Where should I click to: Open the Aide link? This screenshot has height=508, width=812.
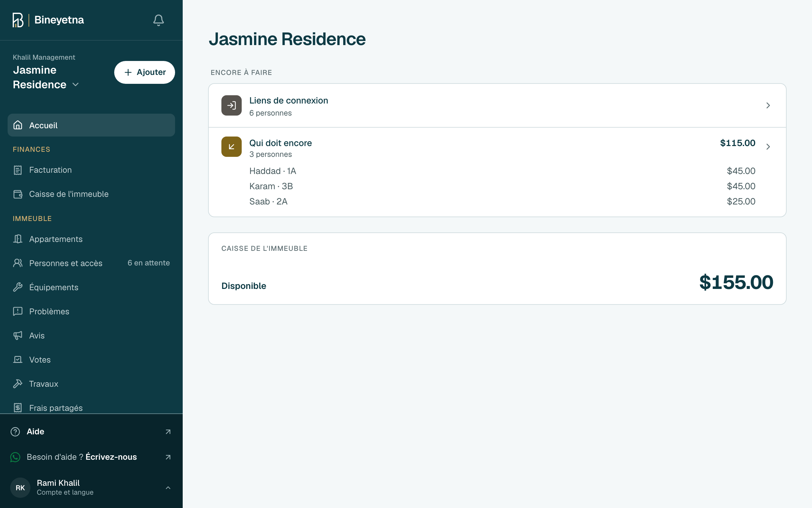tap(91, 432)
